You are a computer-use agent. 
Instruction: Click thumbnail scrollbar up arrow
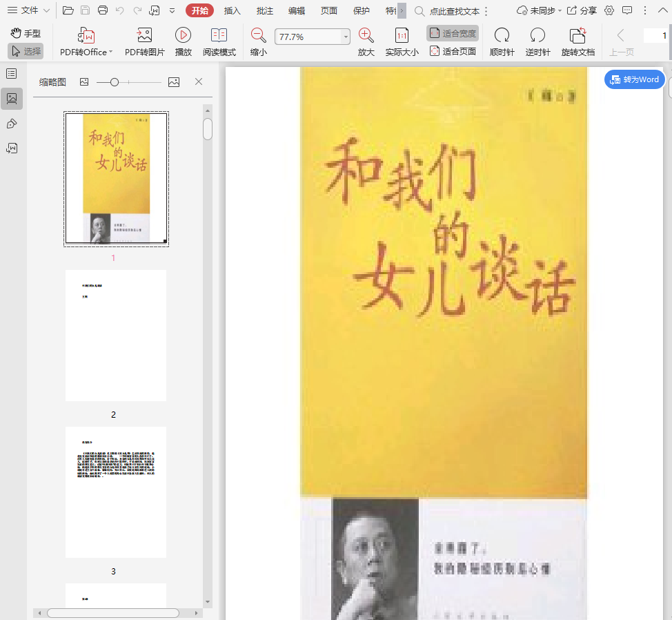(208, 110)
